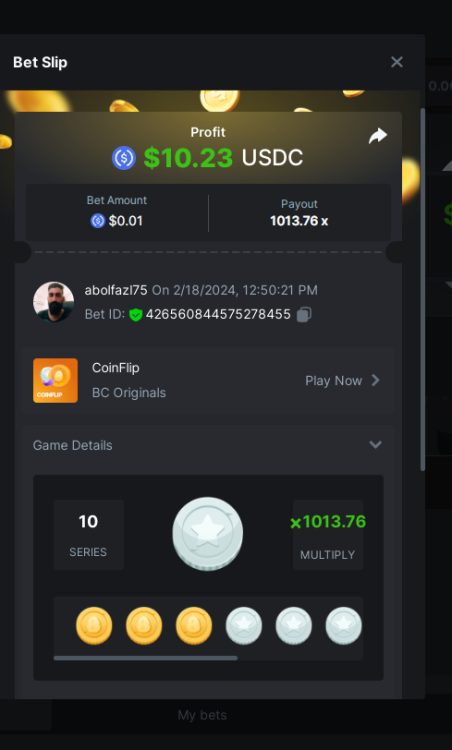This screenshot has width=452, height=750.
Task: Click the small USDC icon beside Bet Amount
Action: [98, 221]
